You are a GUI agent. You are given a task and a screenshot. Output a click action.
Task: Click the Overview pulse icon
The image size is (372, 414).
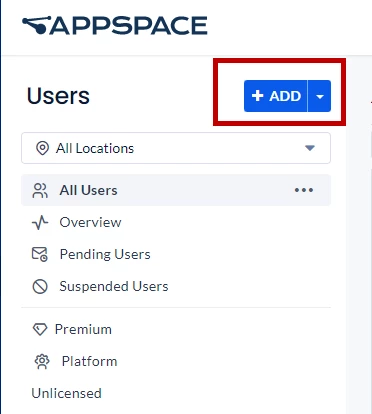pyautogui.click(x=40, y=222)
